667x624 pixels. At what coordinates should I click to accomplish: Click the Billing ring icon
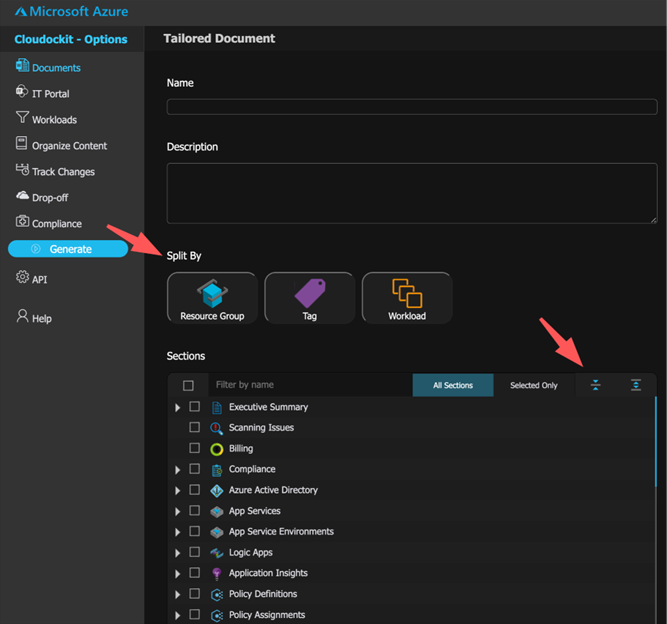[x=217, y=449]
